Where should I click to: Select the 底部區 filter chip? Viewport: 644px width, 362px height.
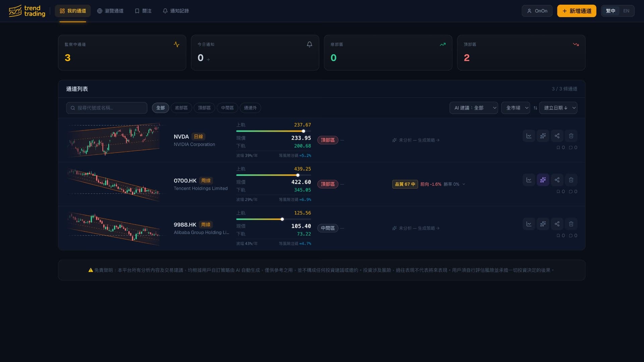coord(181,108)
